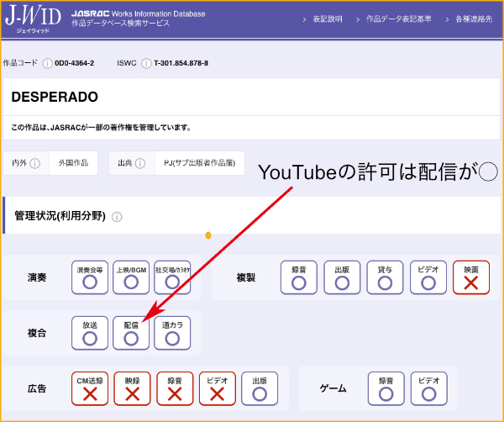Click the 出版 box in 複製 row
Screen dimensions: 504x422
[342, 277]
